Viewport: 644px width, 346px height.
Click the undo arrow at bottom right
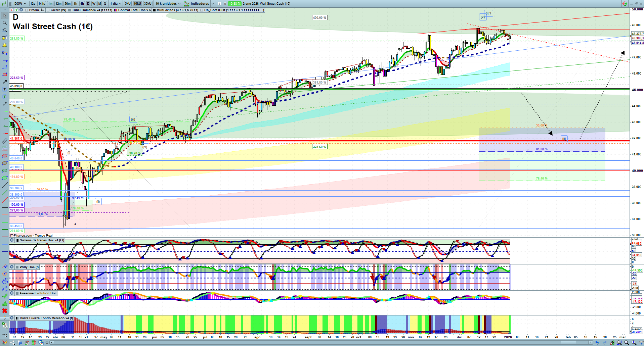pyautogui.click(x=597, y=343)
